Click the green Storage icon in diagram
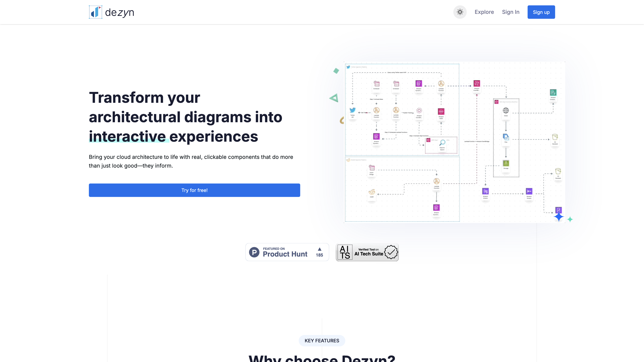644x362 pixels. [506, 163]
